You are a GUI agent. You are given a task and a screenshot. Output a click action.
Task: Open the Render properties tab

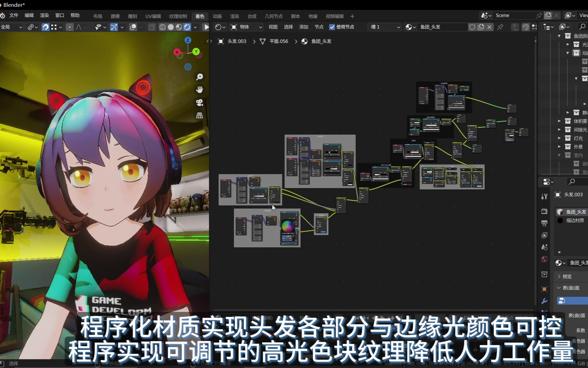click(x=544, y=211)
